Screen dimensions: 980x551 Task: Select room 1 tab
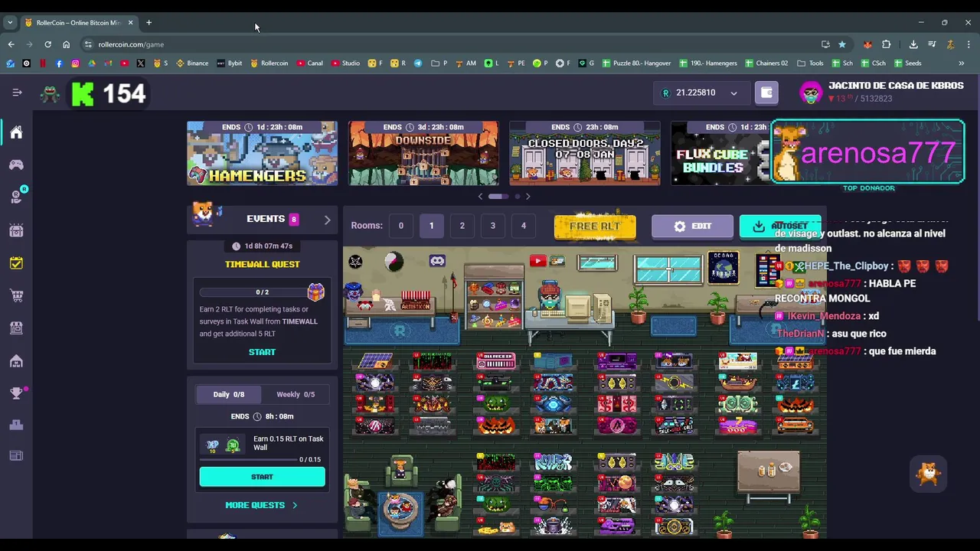click(431, 226)
